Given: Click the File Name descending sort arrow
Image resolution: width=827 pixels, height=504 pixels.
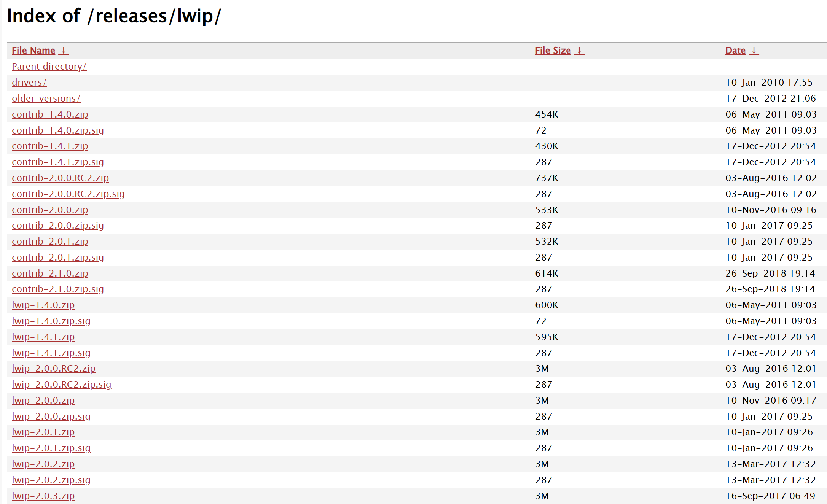Looking at the screenshot, I should [64, 51].
